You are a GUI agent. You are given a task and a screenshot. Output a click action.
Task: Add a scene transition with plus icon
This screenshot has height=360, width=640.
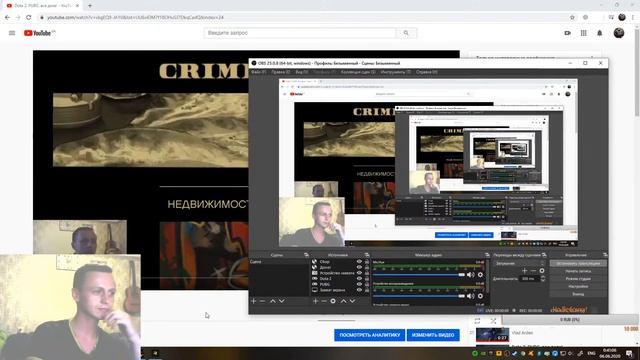[524, 271]
